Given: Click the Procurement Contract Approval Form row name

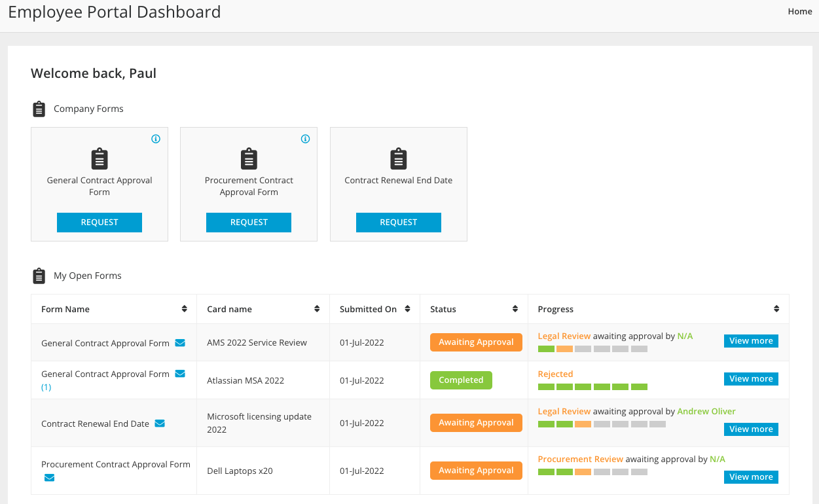Looking at the screenshot, I should (x=116, y=465).
